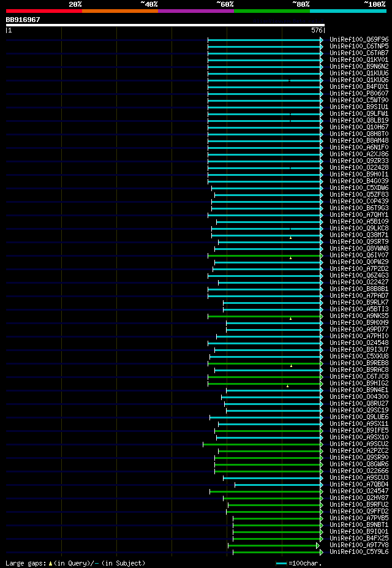Screen dimensions: 392x568
Task: Select the UniRef100_Q8LB19 label
Action: click(x=359, y=121)
